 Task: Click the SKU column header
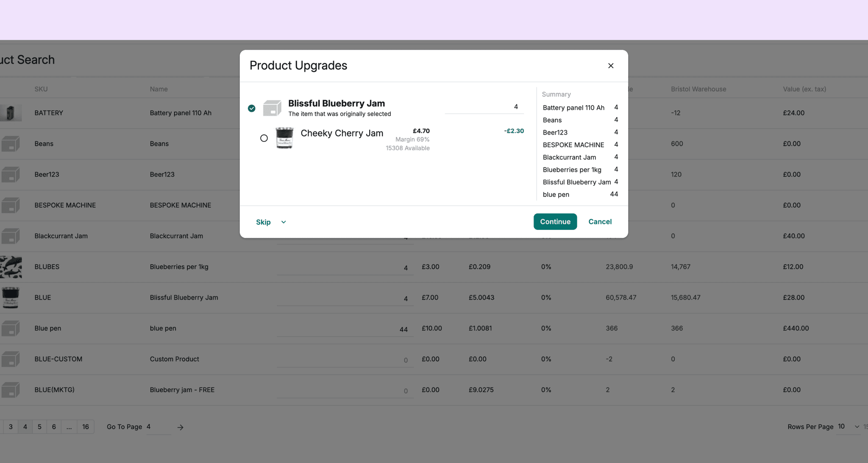[41, 89]
